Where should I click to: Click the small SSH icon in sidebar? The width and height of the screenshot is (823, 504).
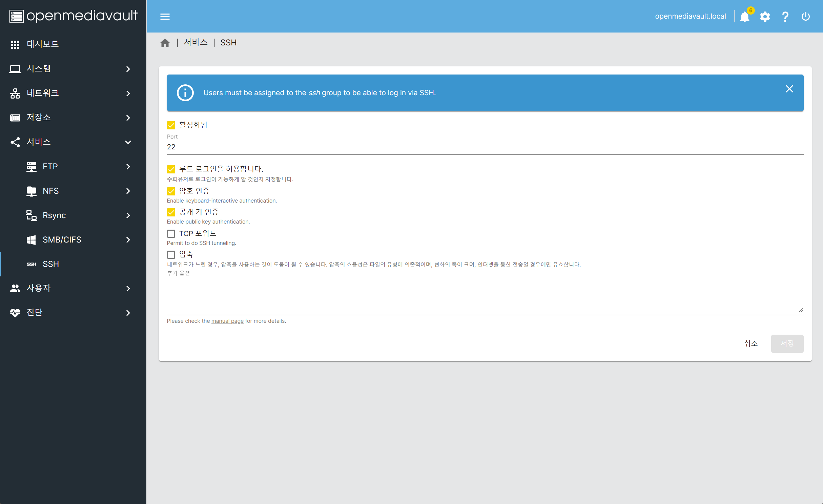pos(32,264)
